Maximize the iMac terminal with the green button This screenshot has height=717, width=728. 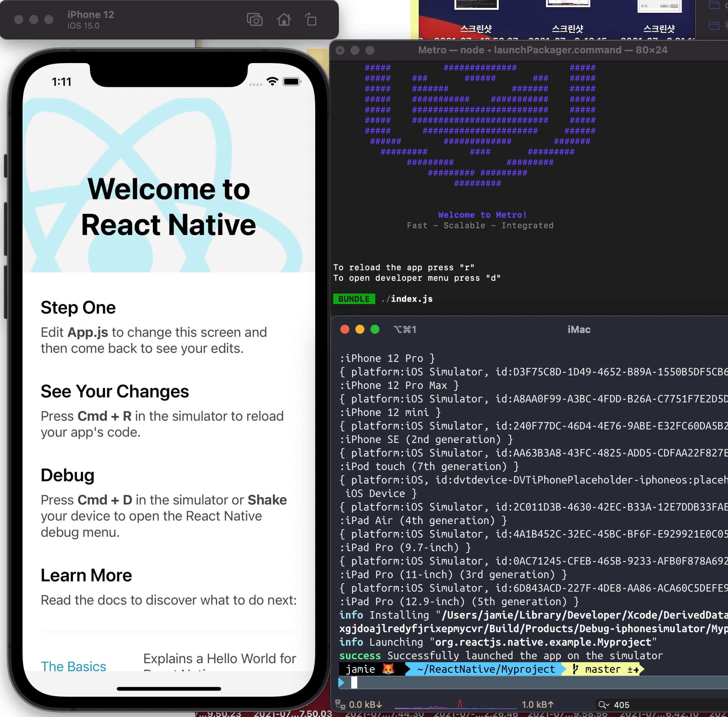(x=375, y=330)
